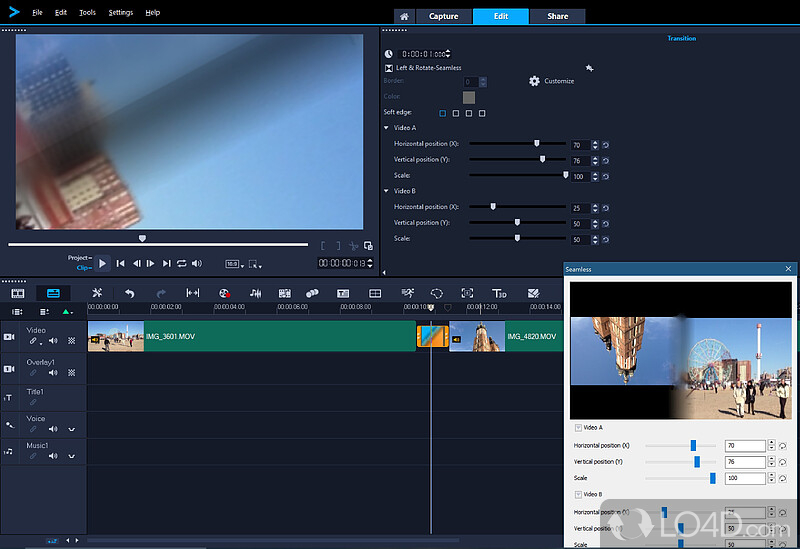800x549 pixels.
Task: Play the preview
Action: click(102, 263)
